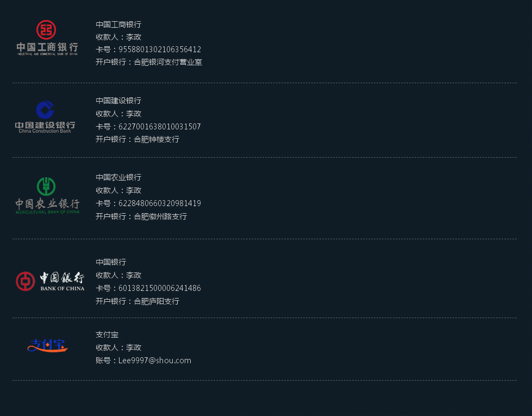Screen dimensions: 532x416
Task: Click the 中国工商银行 heading text
Action: pyautogui.click(x=118, y=24)
